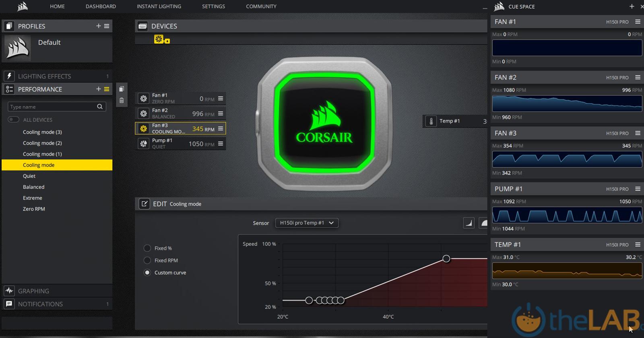Open the HOME tab
Screen dimensions: 644x338
point(57,6)
